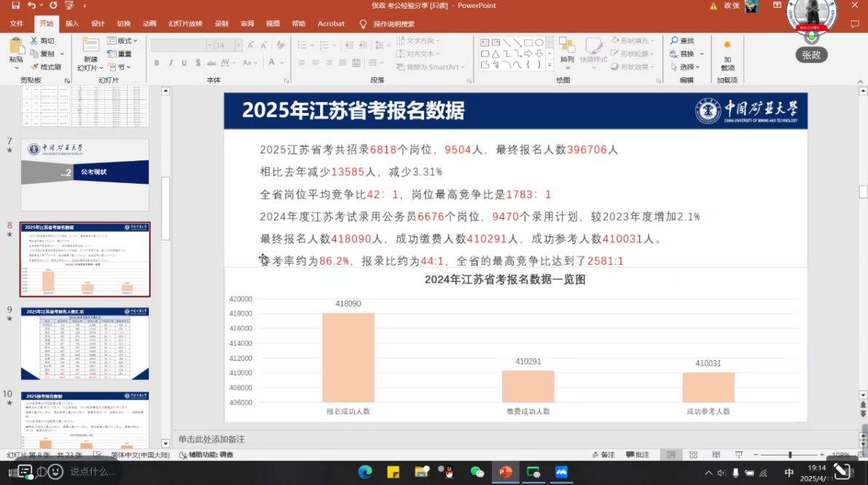The width and height of the screenshot is (868, 485).
Task: Expand the Layout (版式) dropdown
Action: point(122,41)
